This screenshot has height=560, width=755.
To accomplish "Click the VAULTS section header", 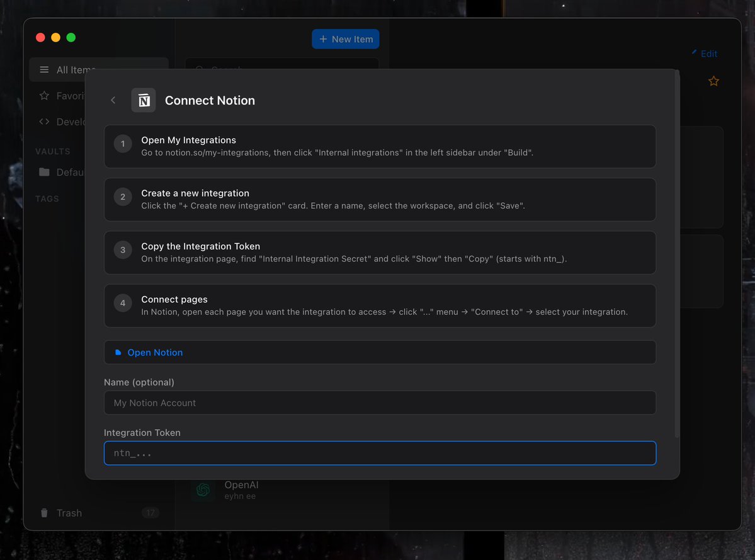I will pos(53,151).
